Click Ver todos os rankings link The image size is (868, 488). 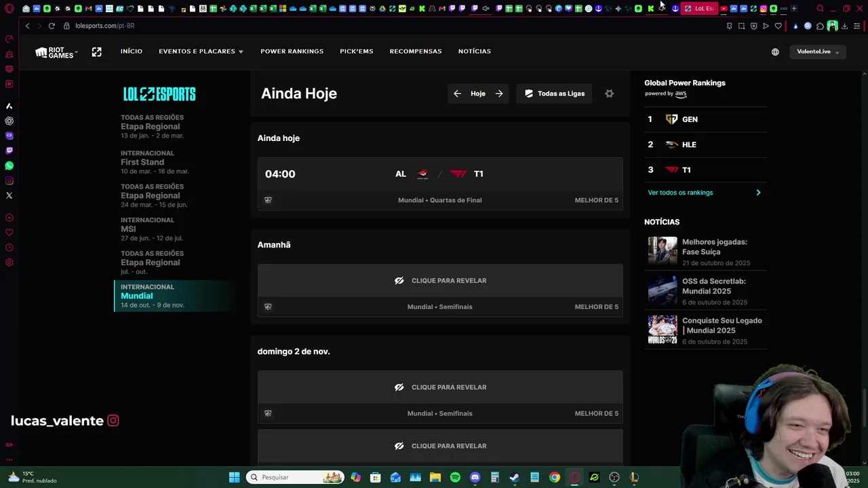(x=704, y=192)
